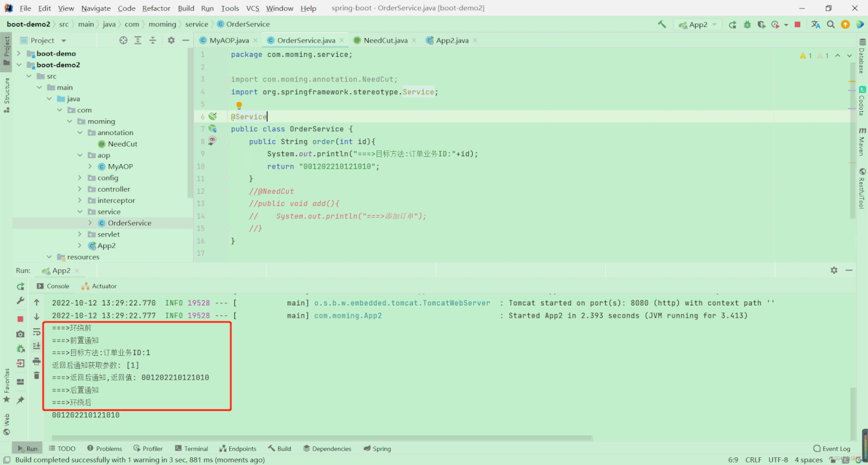
Task: Open Run panel settings gear
Action: click(834, 271)
